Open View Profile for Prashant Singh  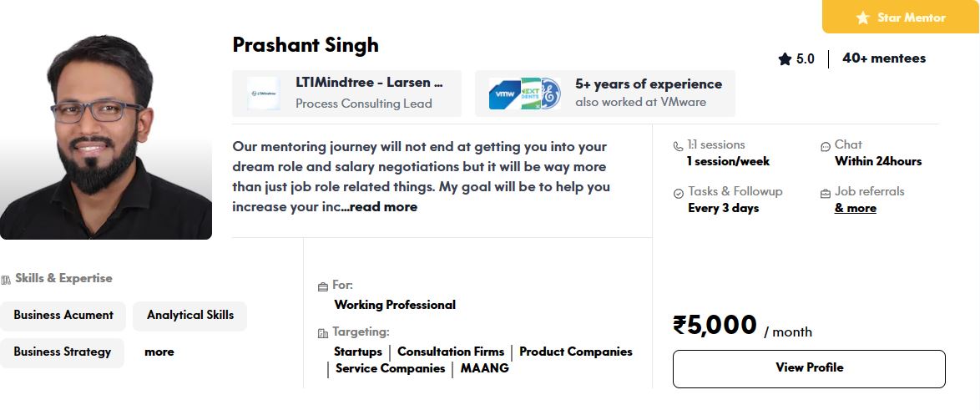809,369
